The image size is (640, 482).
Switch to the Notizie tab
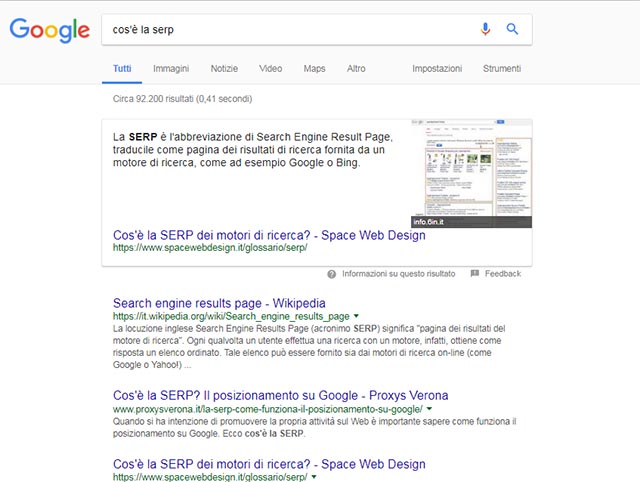tap(224, 69)
